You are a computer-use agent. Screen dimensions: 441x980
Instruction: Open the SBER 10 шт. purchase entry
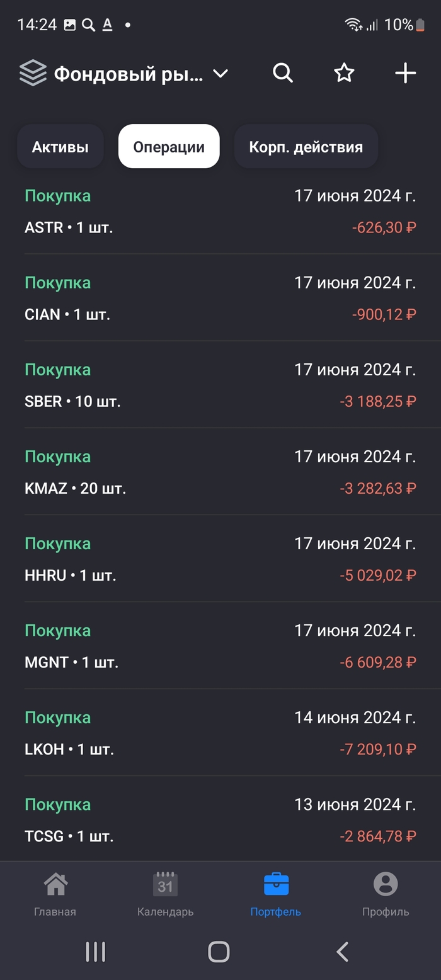(x=220, y=385)
